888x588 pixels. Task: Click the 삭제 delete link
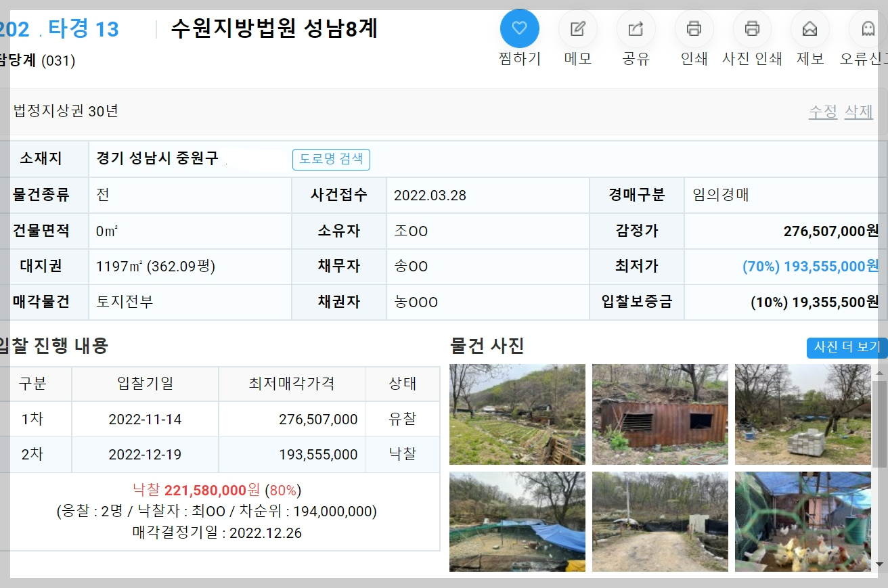(858, 112)
